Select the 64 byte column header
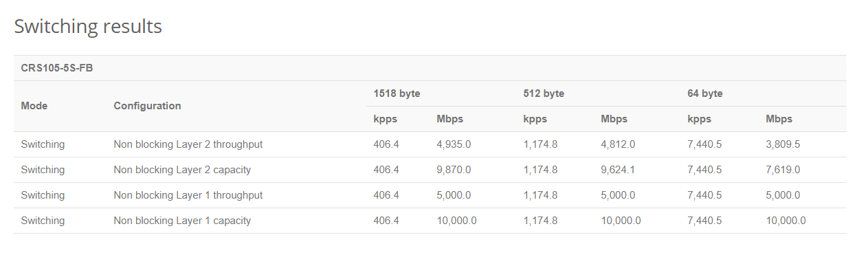The width and height of the screenshot is (868, 255). pos(705,93)
